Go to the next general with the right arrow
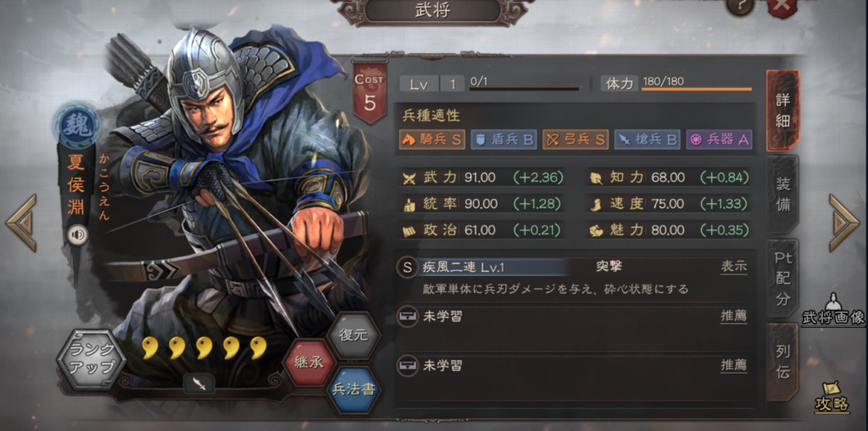Viewport: 868px width, 431px height. click(843, 223)
